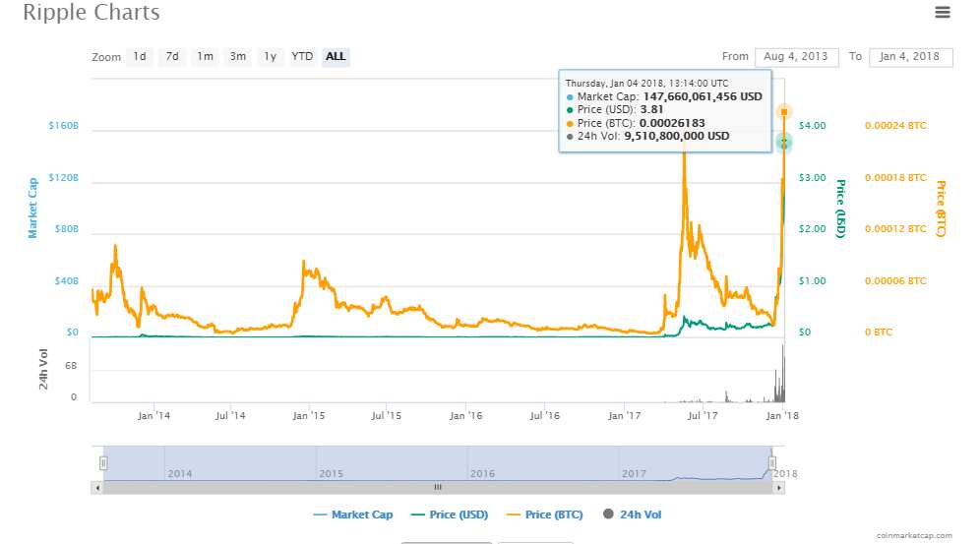
Task: Set zoom range to 7d
Action: [172, 57]
